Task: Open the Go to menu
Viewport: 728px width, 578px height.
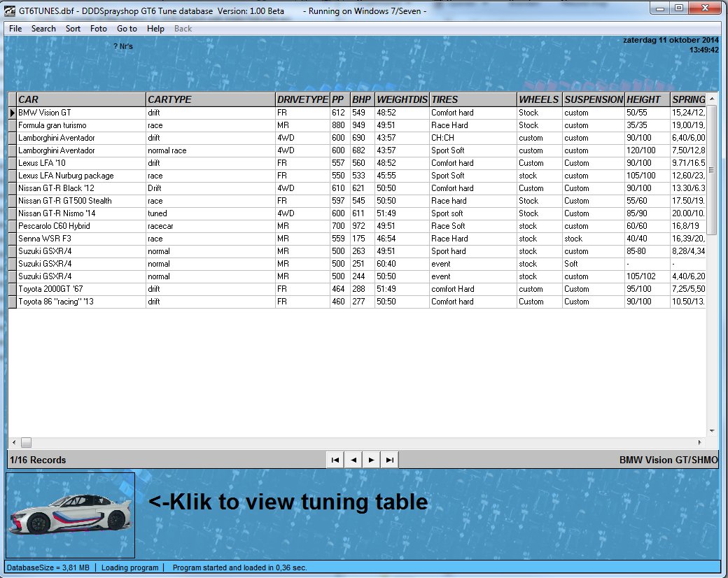Action: 127,28
